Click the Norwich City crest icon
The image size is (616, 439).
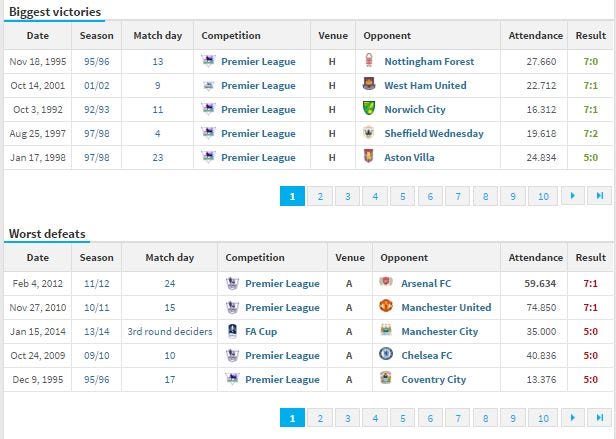[x=369, y=108]
